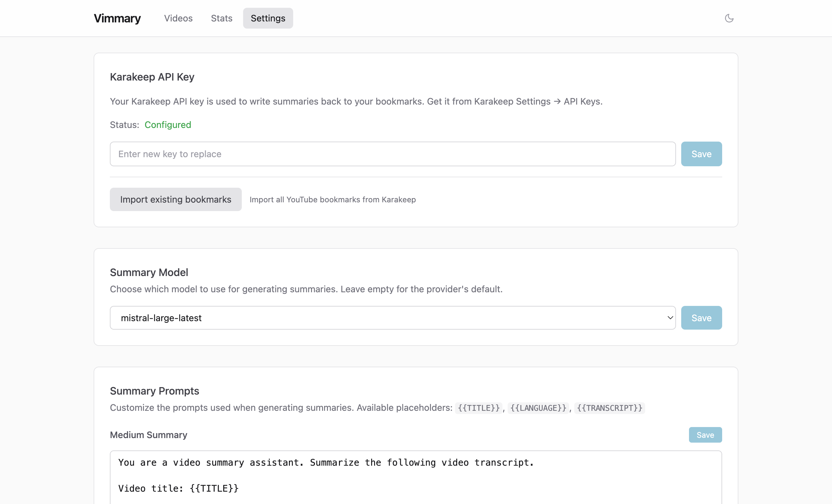This screenshot has height=504, width=832.
Task: Click the {{TITLE}} placeholder chip
Action: coord(478,408)
